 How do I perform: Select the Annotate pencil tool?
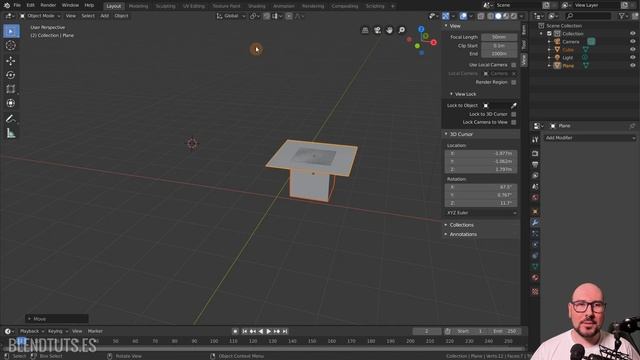pos(11,119)
